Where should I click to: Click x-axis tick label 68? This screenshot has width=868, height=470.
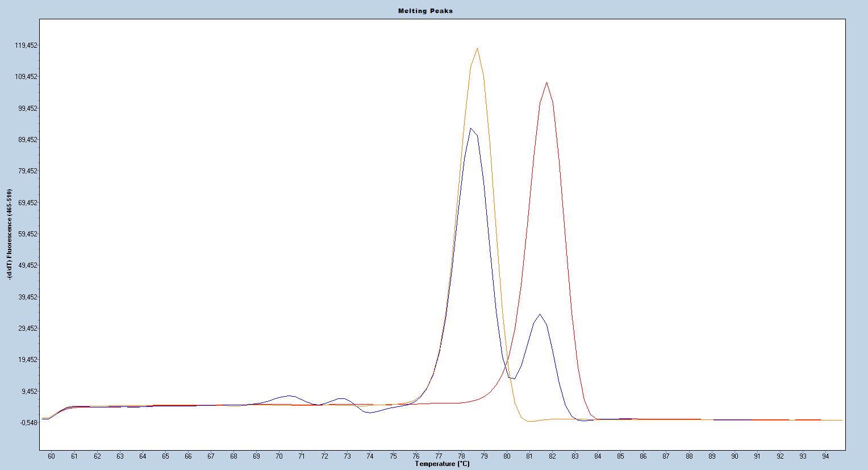pos(233,456)
